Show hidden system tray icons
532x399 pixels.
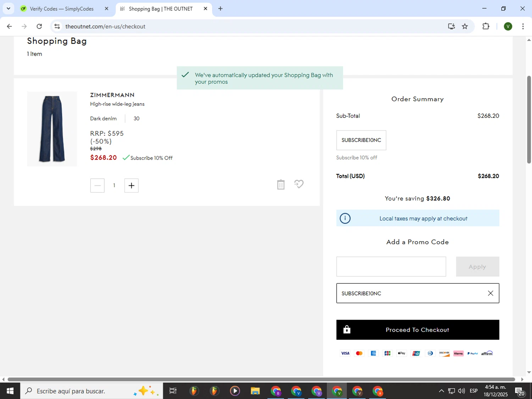(x=441, y=391)
